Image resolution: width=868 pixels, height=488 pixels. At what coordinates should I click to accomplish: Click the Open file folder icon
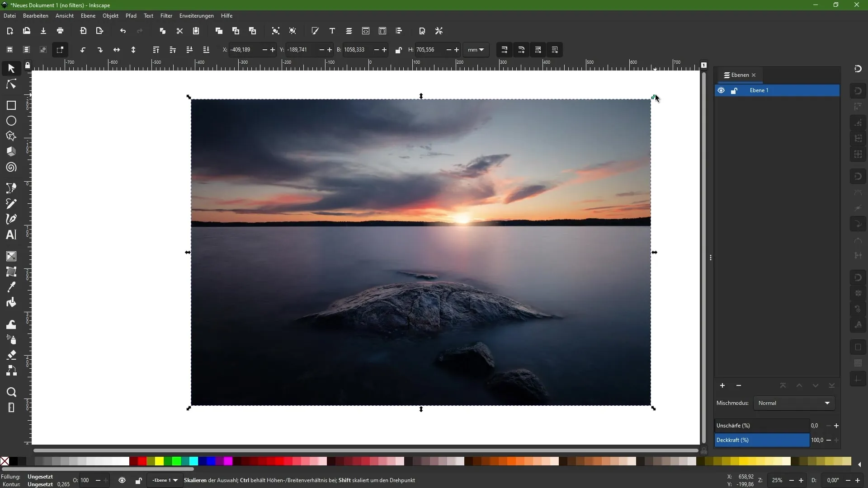point(26,31)
